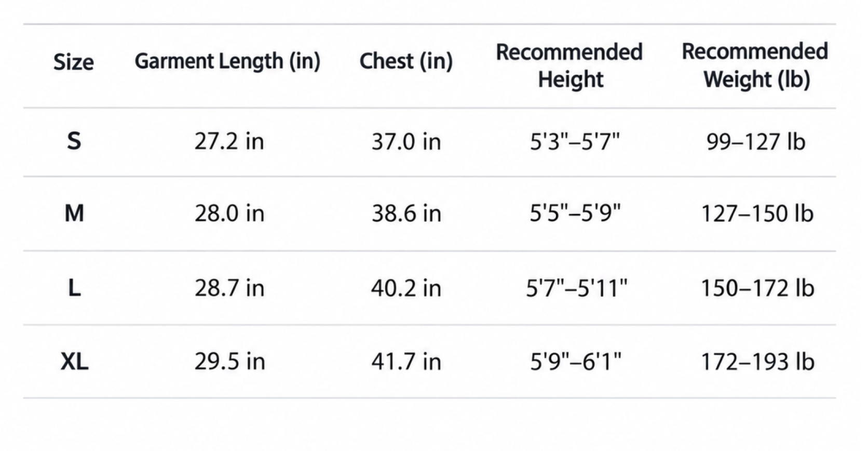Image resolution: width=868 pixels, height=451 pixels.
Task: Click the XL size row label
Action: point(74,361)
